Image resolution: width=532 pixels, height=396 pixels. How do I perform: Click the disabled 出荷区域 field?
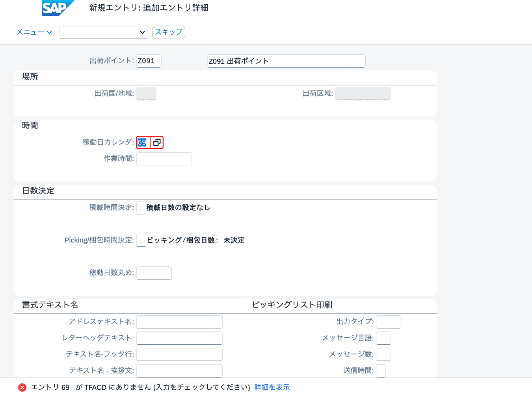(x=363, y=94)
